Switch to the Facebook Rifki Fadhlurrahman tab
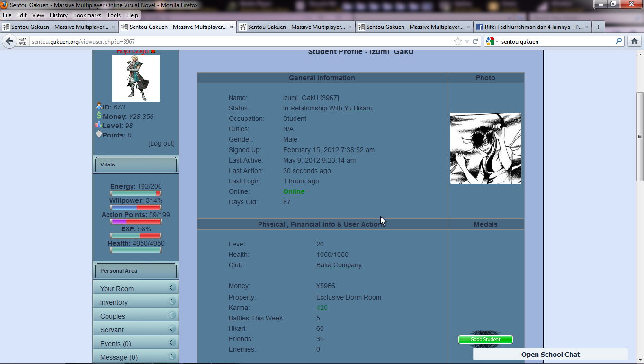The height and width of the screenshot is (364, 644). [x=533, y=27]
